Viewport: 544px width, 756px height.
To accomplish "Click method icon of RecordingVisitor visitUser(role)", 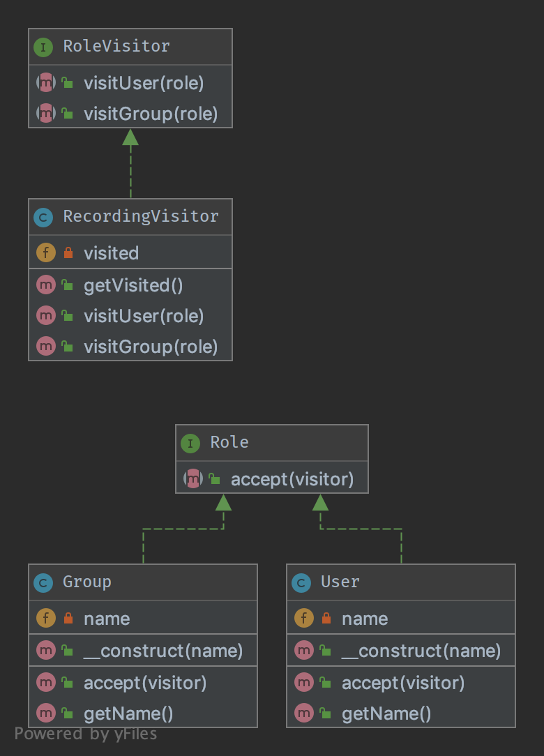I will [46, 316].
